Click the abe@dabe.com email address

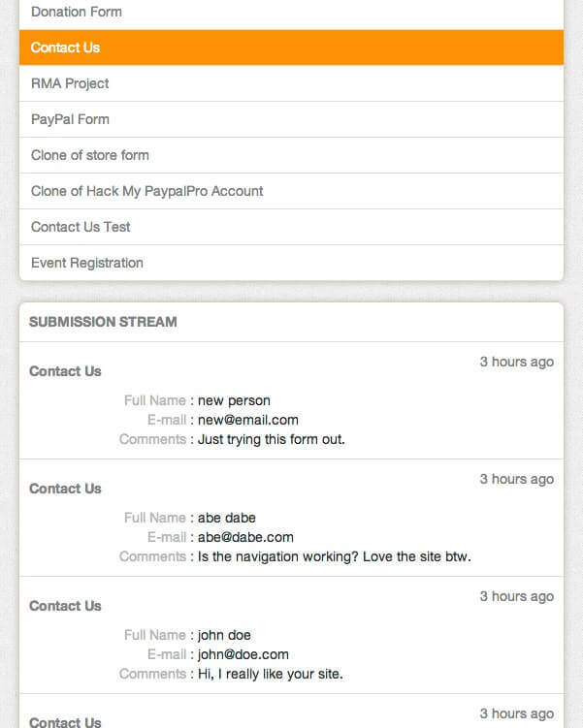click(x=245, y=537)
